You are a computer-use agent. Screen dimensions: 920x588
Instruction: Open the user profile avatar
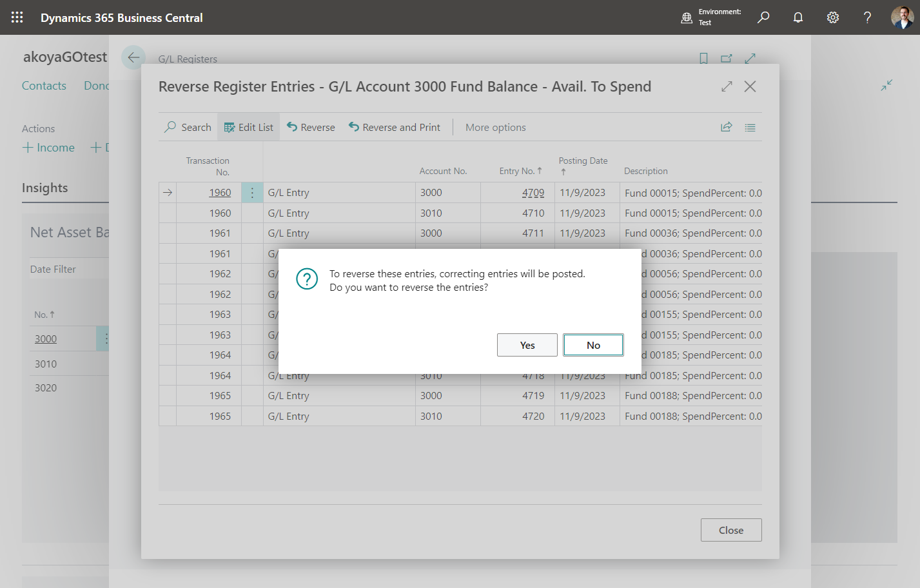902,17
